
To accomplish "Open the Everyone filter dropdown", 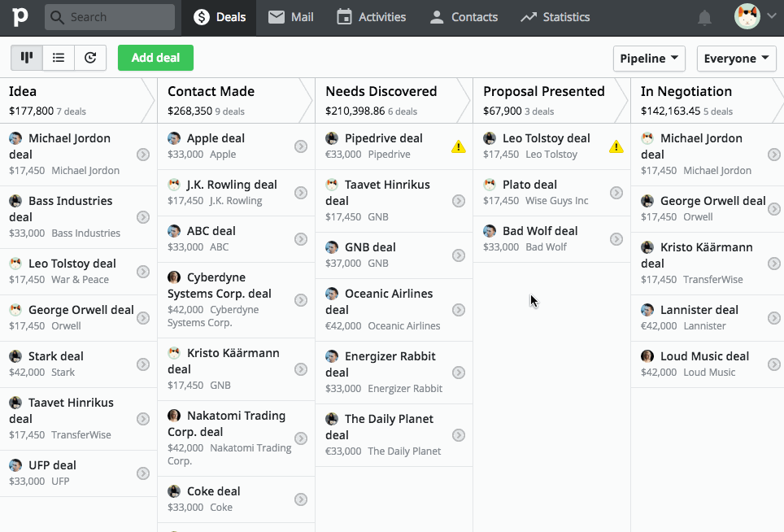I will [x=737, y=59].
